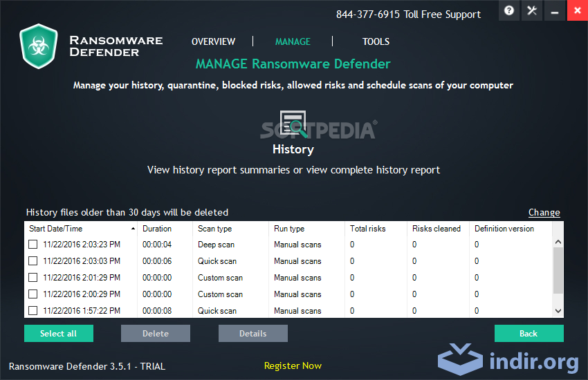Click the Back button

tap(529, 333)
